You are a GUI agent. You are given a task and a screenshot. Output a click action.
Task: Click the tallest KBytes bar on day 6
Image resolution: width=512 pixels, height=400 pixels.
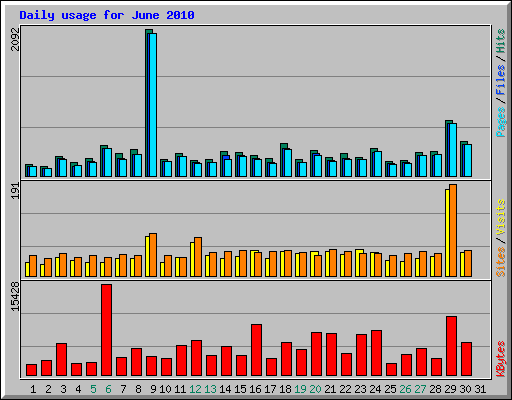tap(107, 330)
